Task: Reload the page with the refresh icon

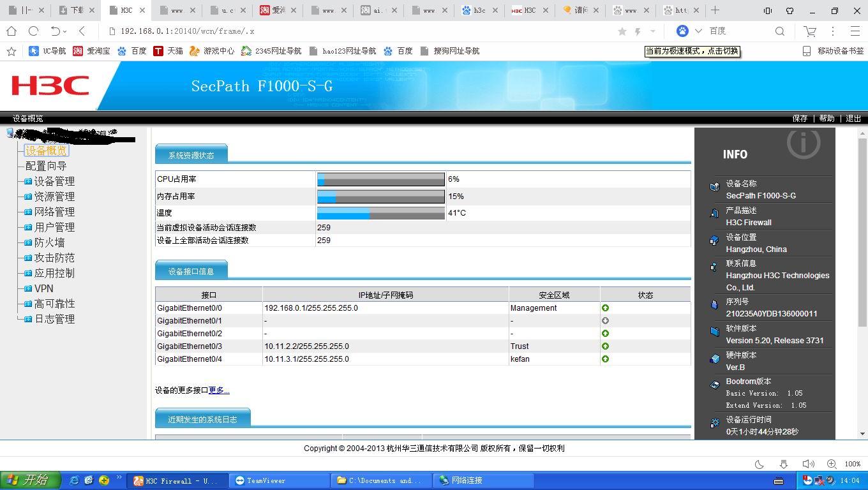Action: point(33,31)
